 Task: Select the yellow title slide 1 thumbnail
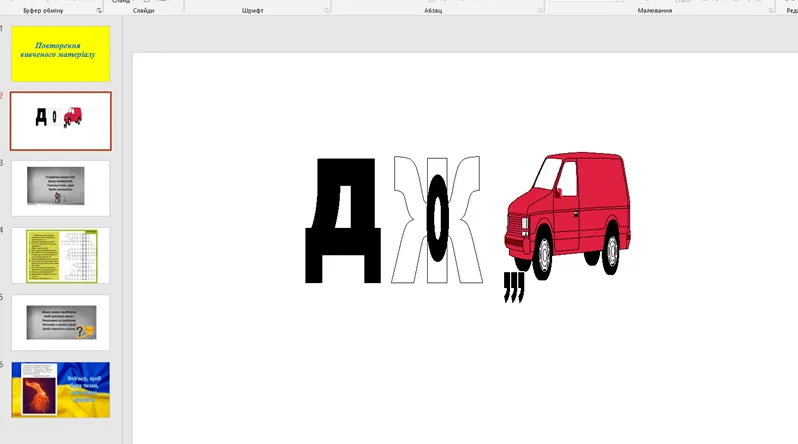pos(60,54)
